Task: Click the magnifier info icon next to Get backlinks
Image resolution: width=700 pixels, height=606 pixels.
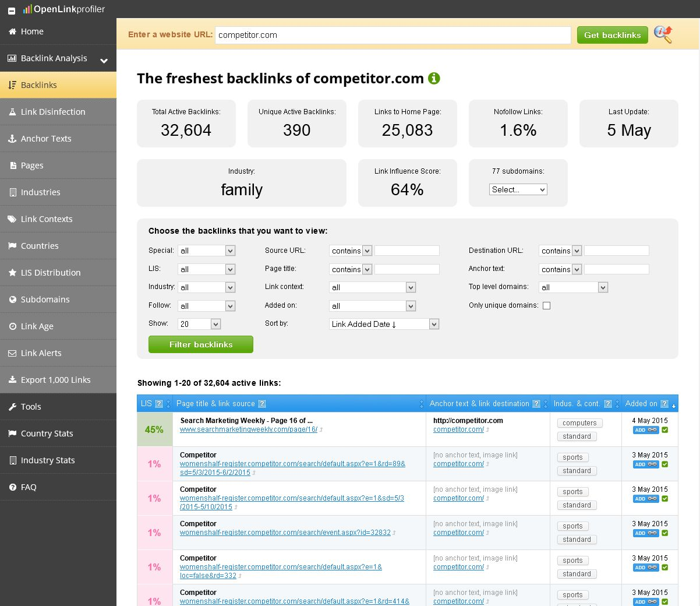Action: pos(663,34)
